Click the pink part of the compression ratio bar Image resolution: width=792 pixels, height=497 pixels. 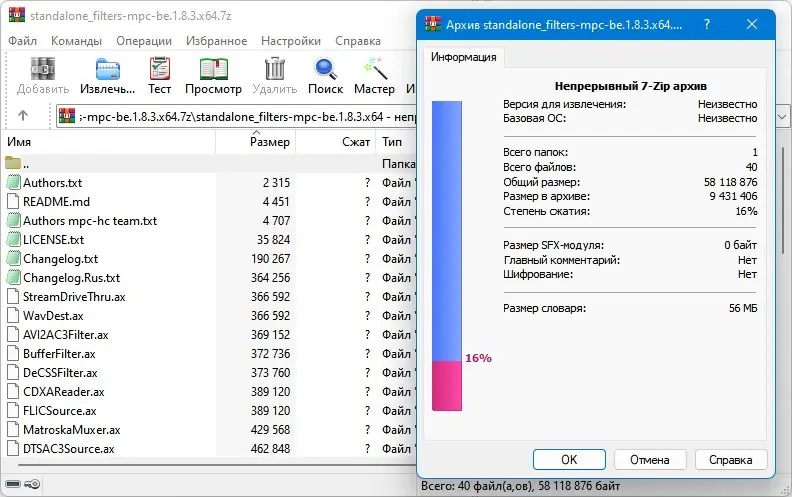click(447, 386)
